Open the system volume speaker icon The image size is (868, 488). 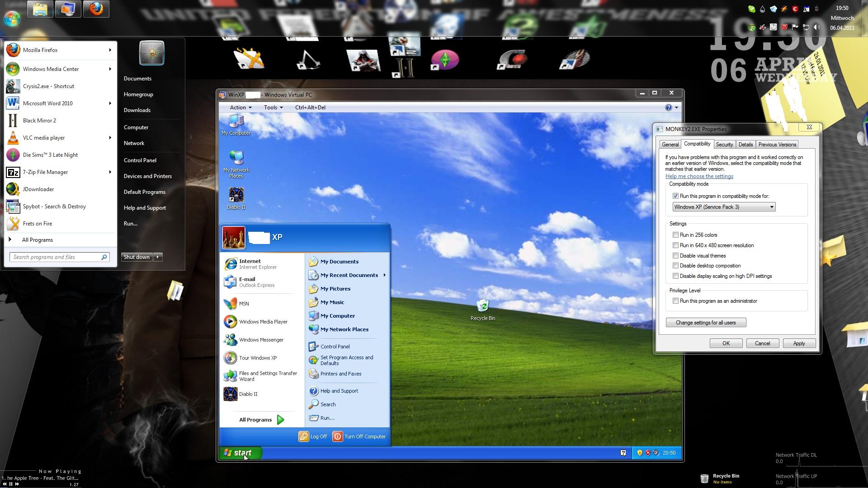coord(817,27)
